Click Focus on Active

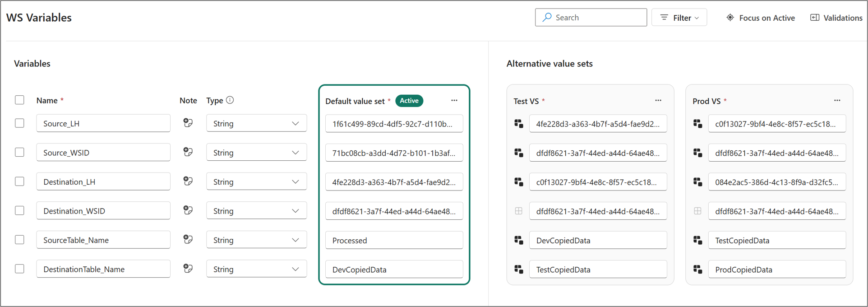click(761, 18)
